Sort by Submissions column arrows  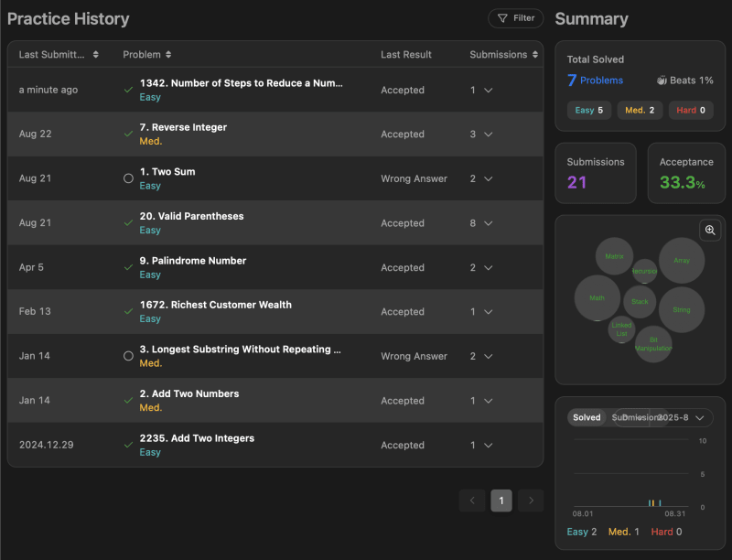(x=535, y=55)
